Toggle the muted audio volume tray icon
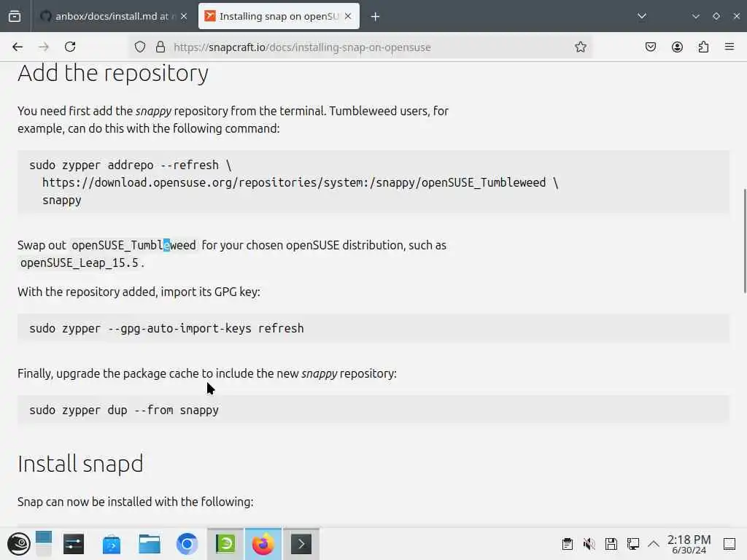Viewport: 747px width, 560px height. (589, 544)
